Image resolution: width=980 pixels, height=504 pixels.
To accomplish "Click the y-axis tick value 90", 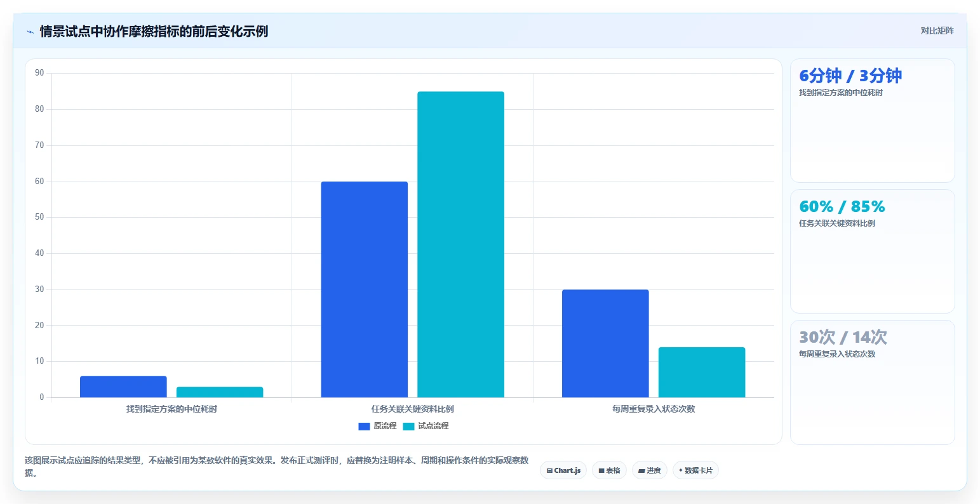I will click(40, 73).
